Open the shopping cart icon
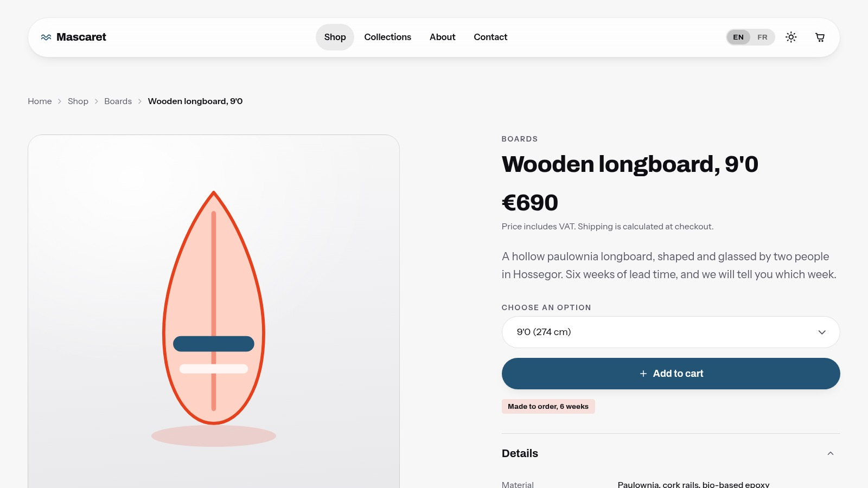 coord(820,37)
